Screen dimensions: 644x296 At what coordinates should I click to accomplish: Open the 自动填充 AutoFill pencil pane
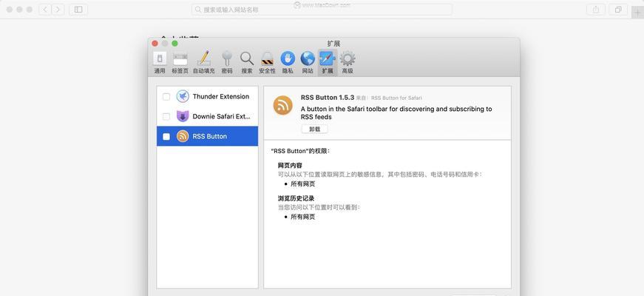(x=204, y=63)
